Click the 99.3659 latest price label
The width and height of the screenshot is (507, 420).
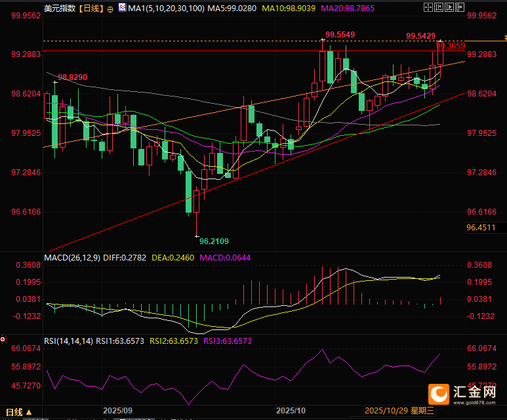(x=451, y=46)
